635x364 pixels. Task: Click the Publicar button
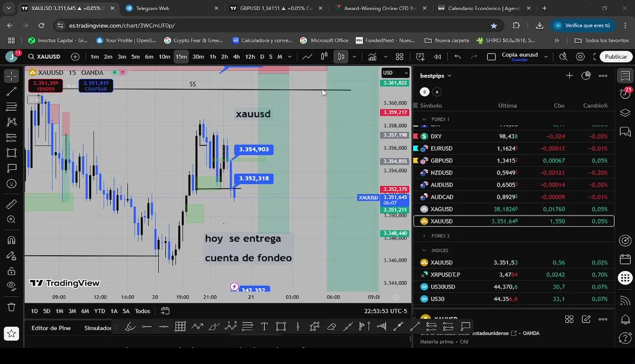(x=616, y=57)
